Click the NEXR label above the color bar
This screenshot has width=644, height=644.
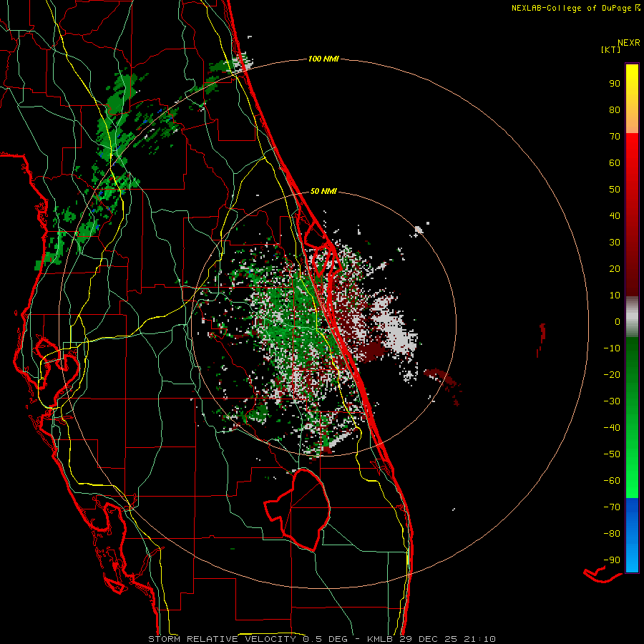pyautogui.click(x=629, y=43)
